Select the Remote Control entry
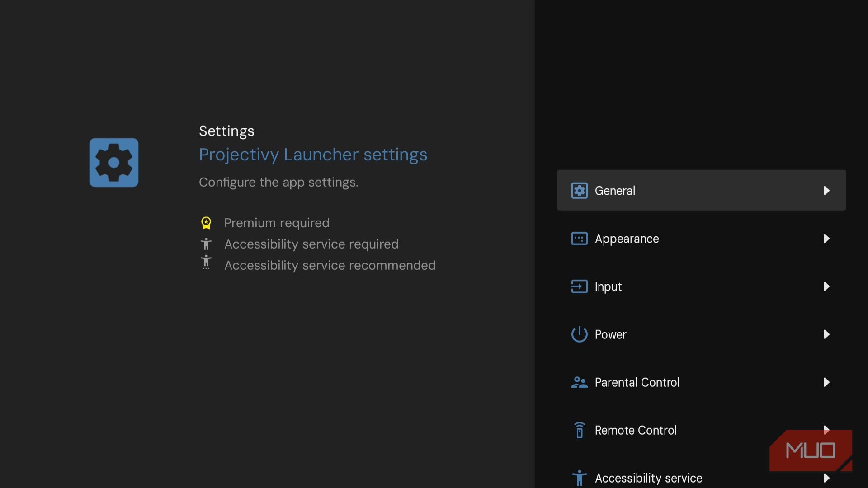This screenshot has height=488, width=868. pos(636,430)
